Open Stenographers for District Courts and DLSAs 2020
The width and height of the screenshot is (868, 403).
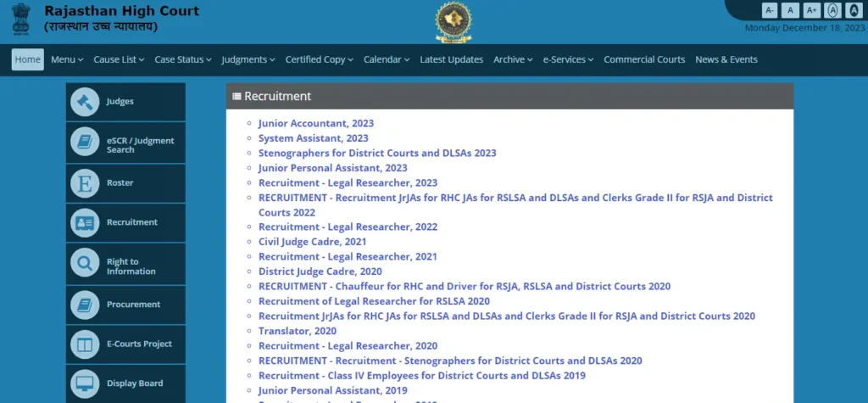click(x=450, y=361)
